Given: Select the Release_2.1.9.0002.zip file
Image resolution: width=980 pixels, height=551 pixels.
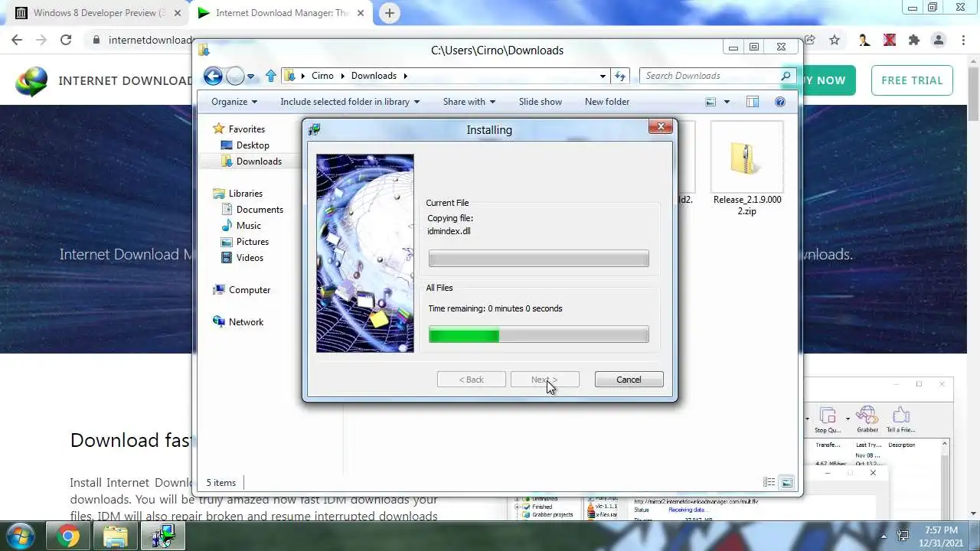Looking at the screenshot, I should (x=746, y=169).
